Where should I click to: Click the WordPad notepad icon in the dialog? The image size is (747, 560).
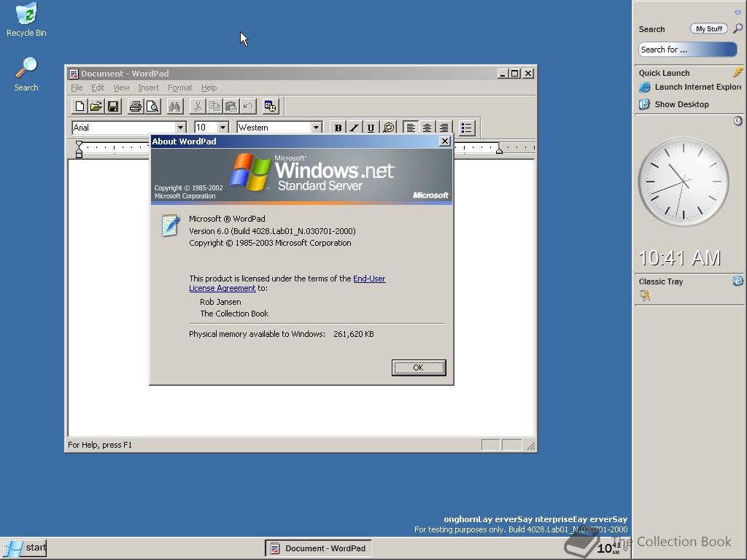(170, 226)
